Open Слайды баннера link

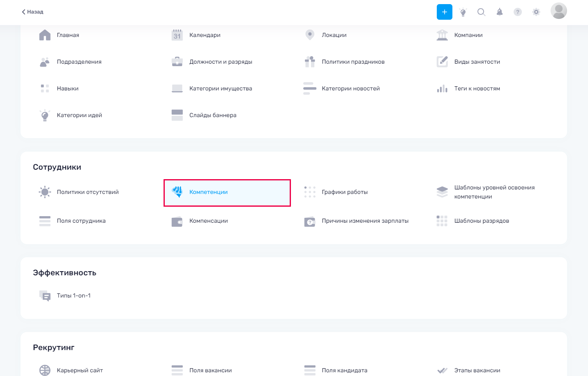click(213, 115)
